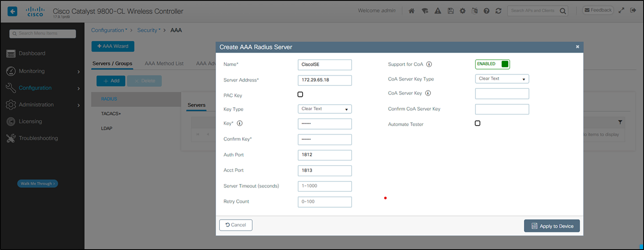Click the Walk Me Through button
644x250 pixels.
[x=37, y=183]
